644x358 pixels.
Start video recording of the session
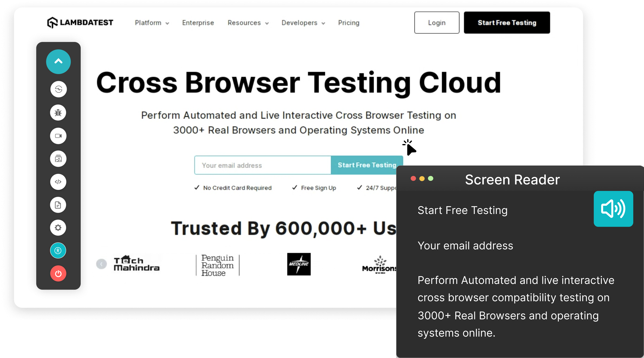[58, 136]
